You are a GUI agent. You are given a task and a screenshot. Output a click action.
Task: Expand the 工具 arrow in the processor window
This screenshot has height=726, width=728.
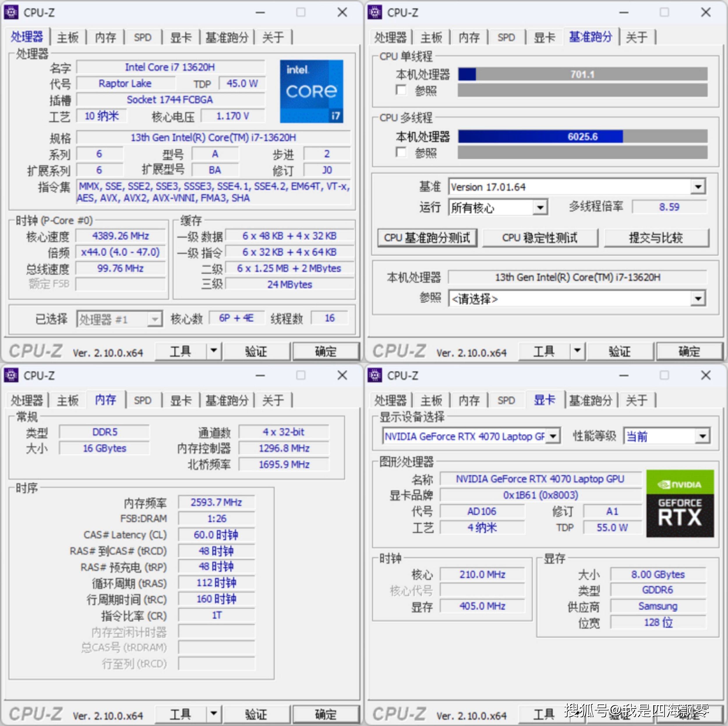pyautogui.click(x=214, y=351)
